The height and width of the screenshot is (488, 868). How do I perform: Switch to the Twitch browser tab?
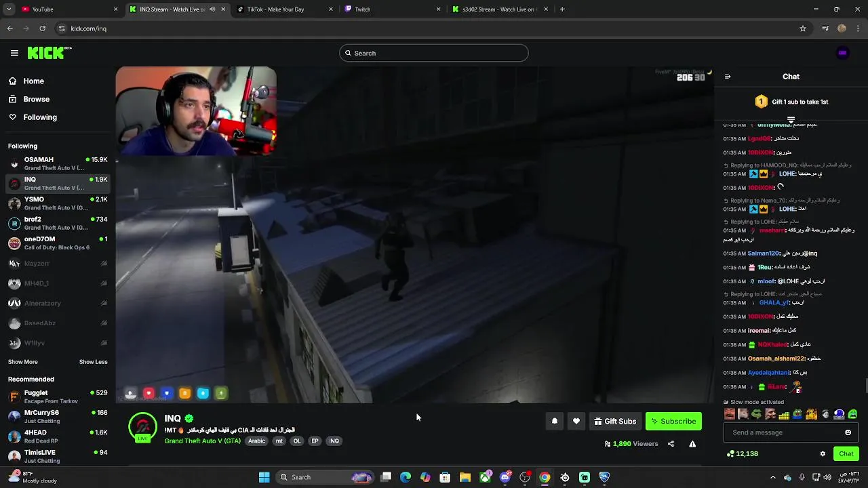(x=392, y=9)
